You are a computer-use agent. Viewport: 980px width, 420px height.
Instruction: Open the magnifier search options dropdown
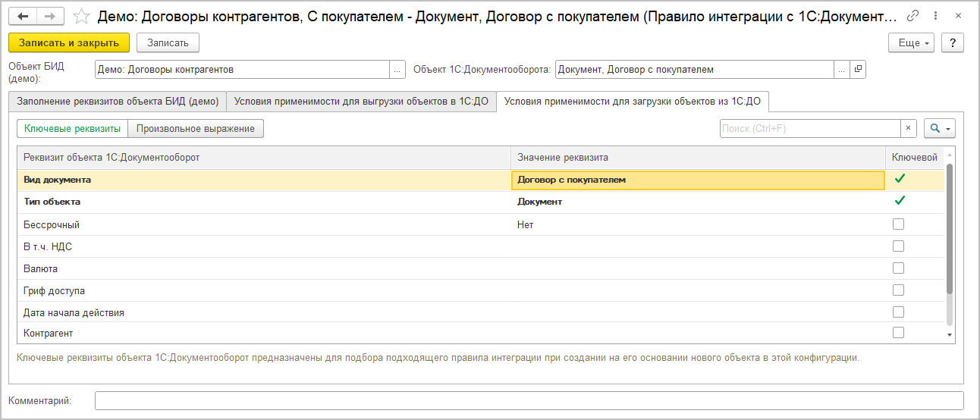pyautogui.click(x=940, y=129)
